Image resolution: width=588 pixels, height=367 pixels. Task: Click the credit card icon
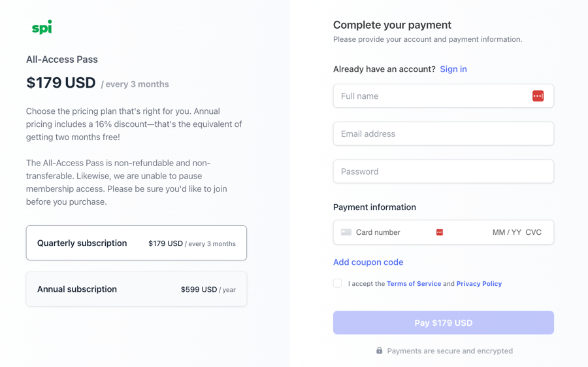coord(346,232)
